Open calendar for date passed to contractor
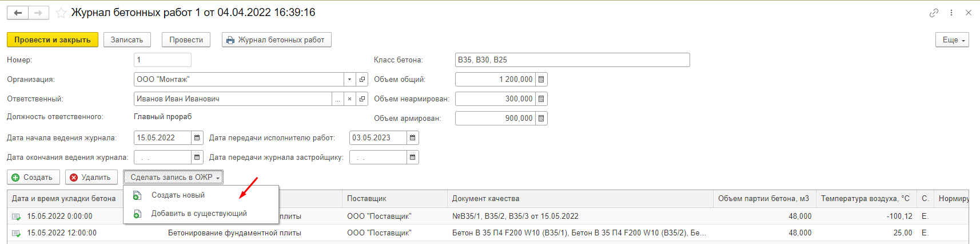980x244 pixels. 413,138
